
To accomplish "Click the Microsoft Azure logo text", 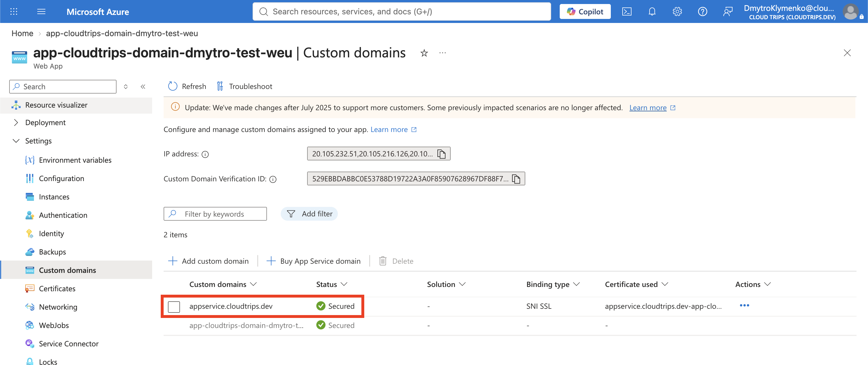I will (98, 12).
